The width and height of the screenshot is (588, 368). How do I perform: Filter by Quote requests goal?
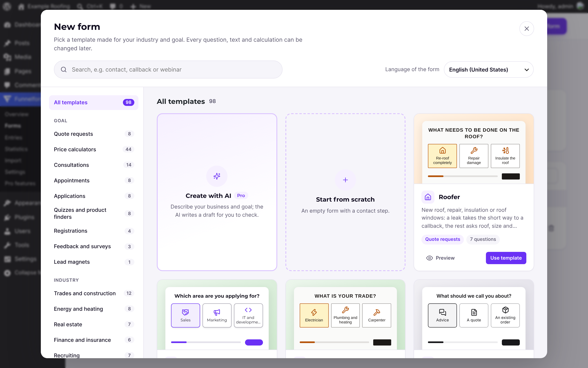pos(94,134)
